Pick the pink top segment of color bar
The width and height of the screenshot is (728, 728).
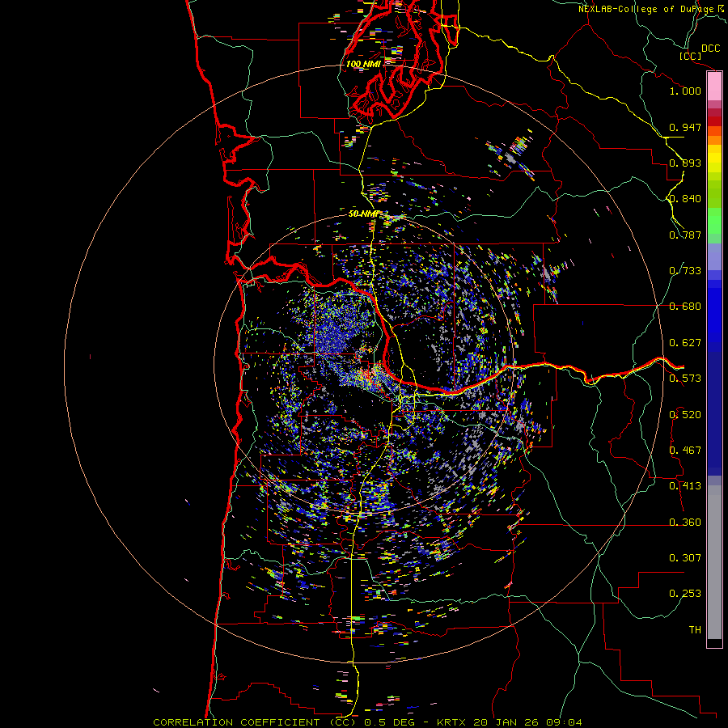[714, 87]
